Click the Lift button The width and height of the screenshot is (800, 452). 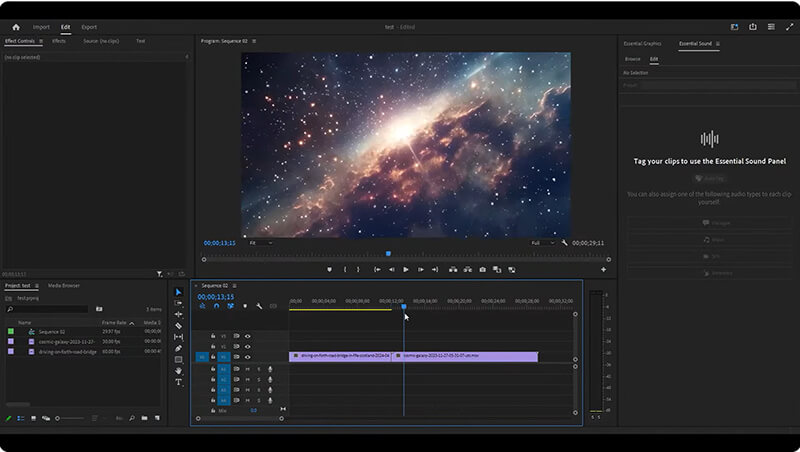[x=453, y=269]
